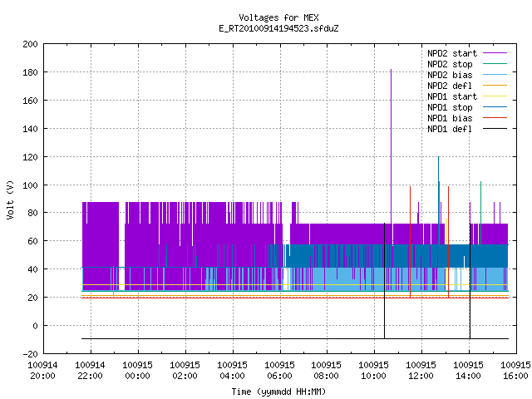Viewport: 532px width, 399px height.
Task: Click the 'NPD2 defl' legend label
Action: 450,86
